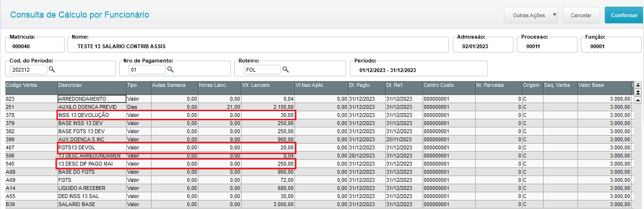Image resolution: width=644 pixels, height=209 pixels.
Task: Click the Confirmar button
Action: 624,15
